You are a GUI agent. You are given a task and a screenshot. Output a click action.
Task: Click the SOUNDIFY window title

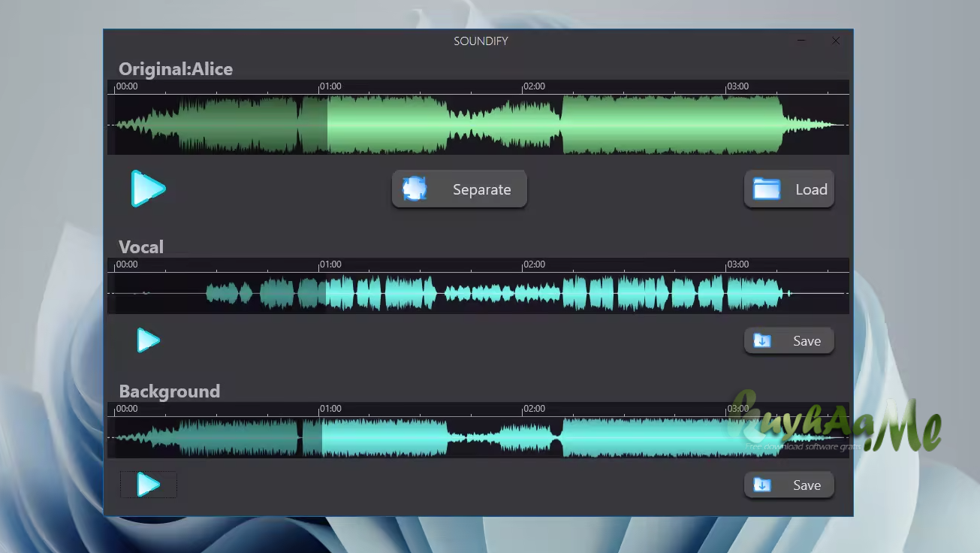[481, 41]
